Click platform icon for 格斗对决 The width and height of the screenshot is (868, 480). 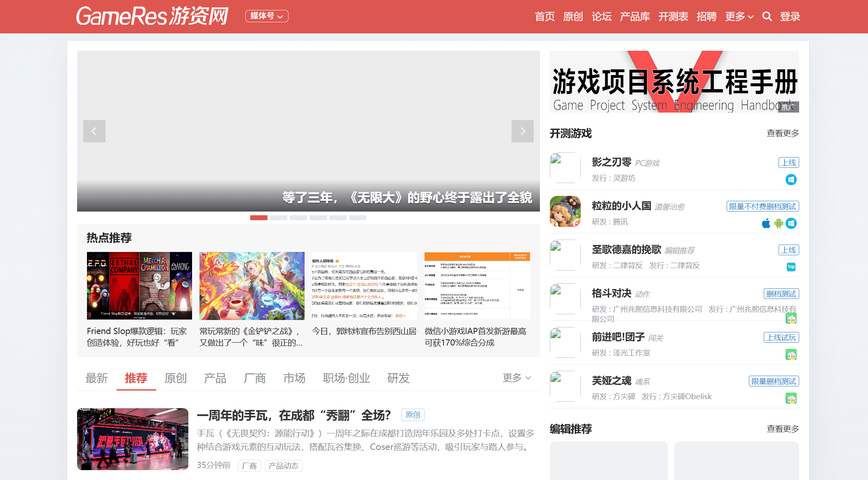coord(791,318)
